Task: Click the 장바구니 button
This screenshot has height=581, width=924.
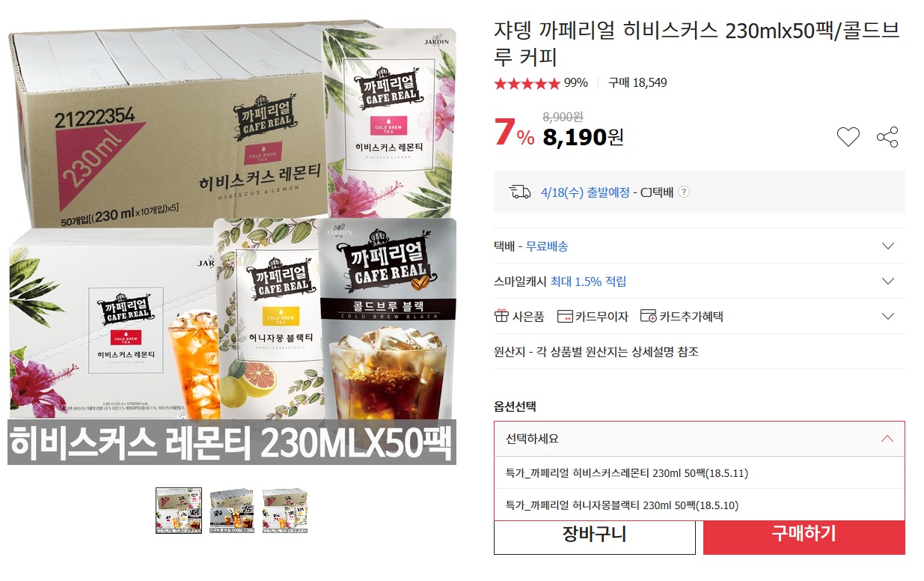Action: pyautogui.click(x=594, y=535)
